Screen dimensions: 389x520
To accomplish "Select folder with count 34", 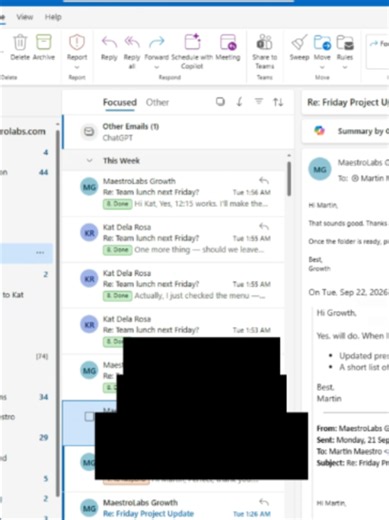I will click(26, 397).
